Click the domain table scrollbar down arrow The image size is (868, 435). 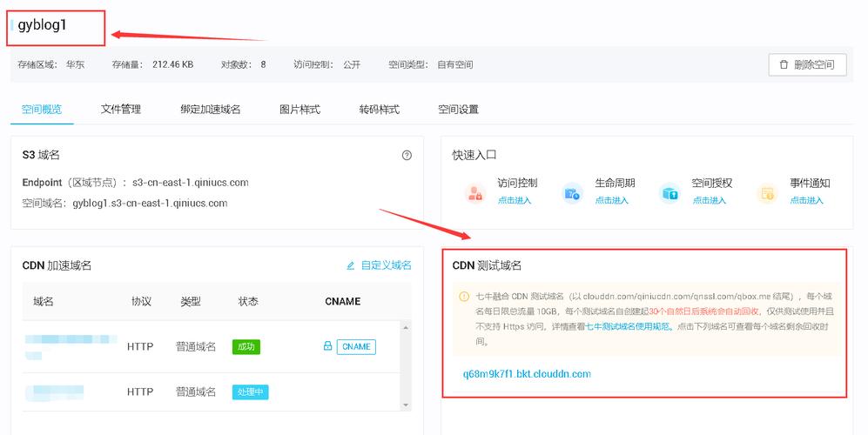(406, 405)
